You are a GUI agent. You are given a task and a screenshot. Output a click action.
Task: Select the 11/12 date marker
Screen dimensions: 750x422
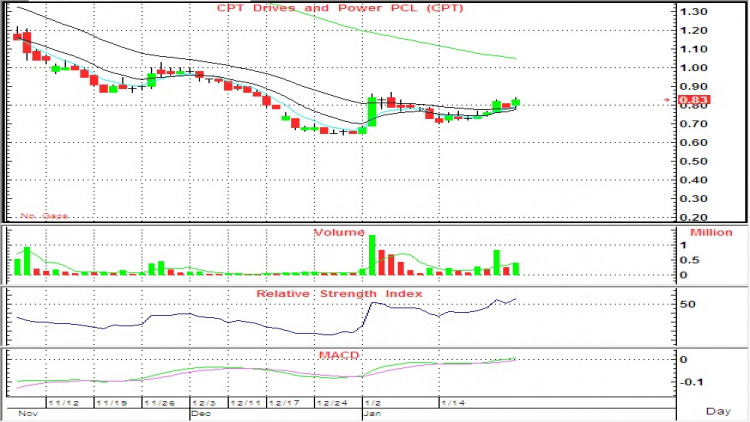64,403
